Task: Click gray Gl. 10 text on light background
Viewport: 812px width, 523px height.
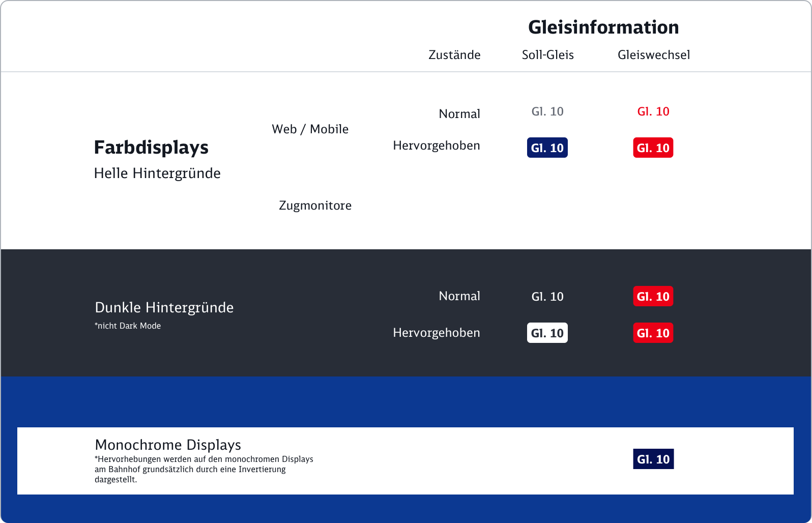Action: [x=547, y=111]
